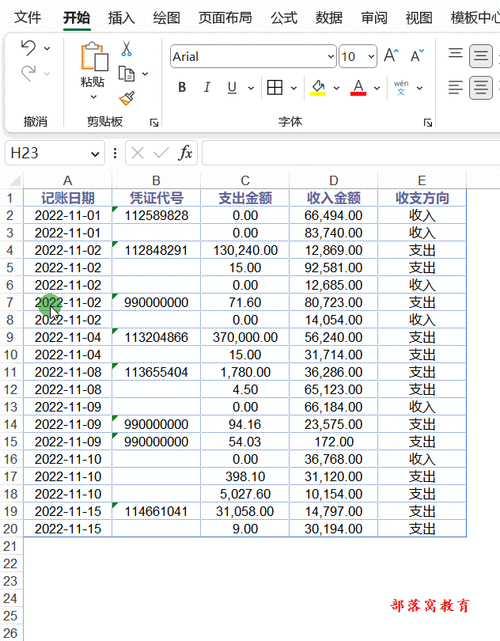Click top align icon
This screenshot has height=641, width=500.
point(455,54)
